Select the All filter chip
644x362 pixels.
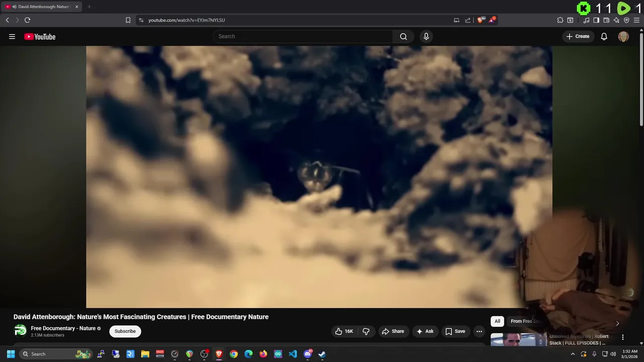(x=497, y=321)
